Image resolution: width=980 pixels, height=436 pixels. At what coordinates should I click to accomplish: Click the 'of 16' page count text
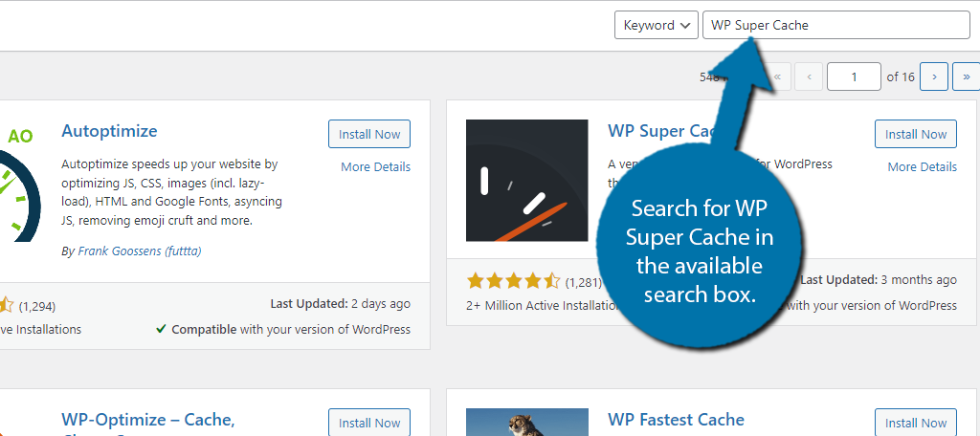pos(901,76)
